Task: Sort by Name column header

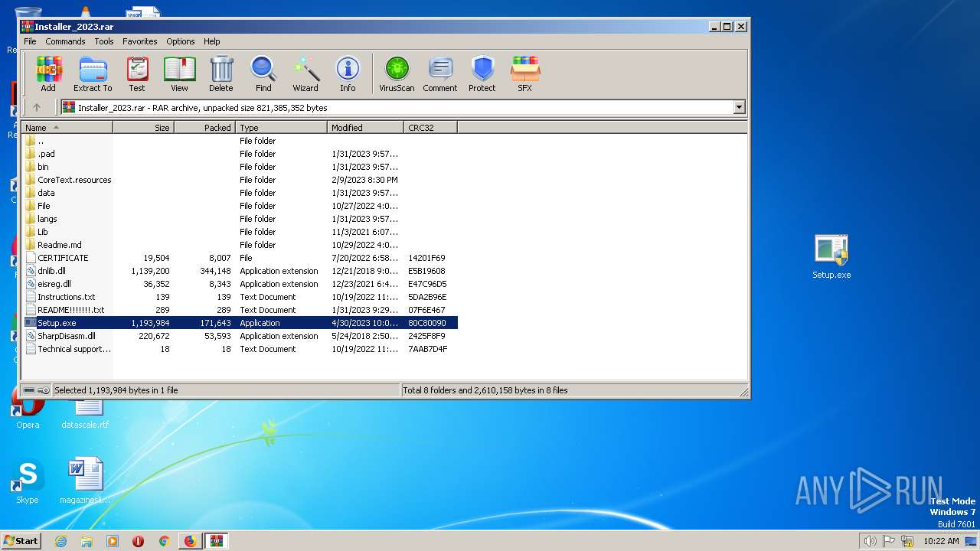Action: tap(67, 128)
